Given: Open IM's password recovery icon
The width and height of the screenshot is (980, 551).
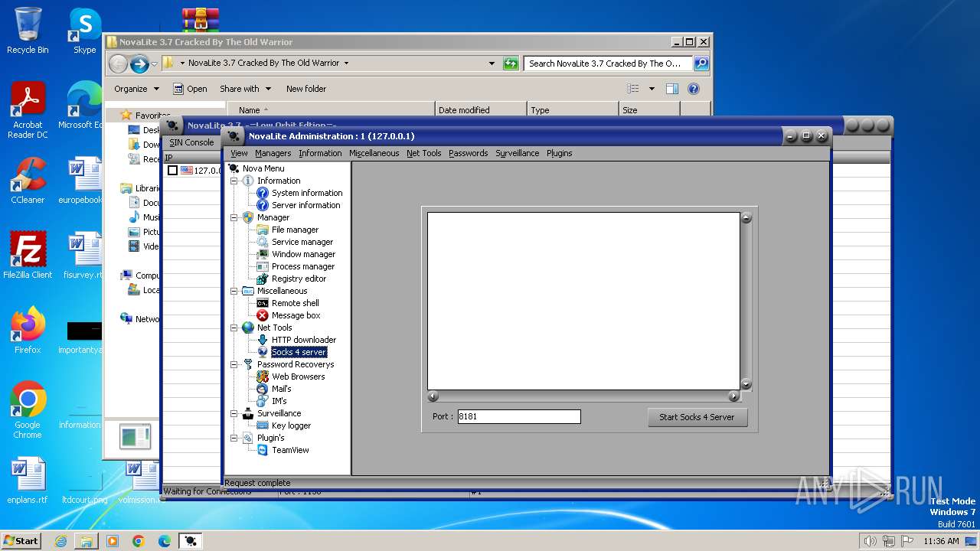Looking at the screenshot, I should [x=263, y=401].
